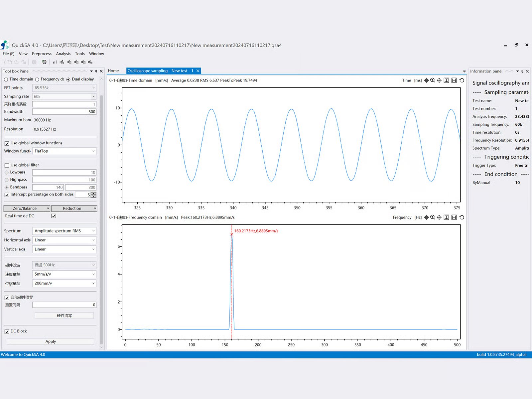
Task: Uncheck Use global window functions
Action: pos(7,143)
